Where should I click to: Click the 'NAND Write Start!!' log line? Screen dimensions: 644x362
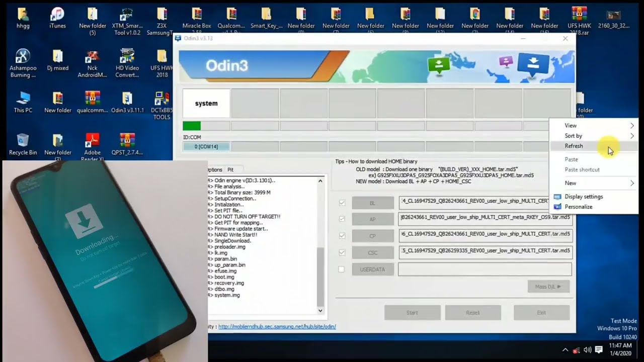coord(235,235)
